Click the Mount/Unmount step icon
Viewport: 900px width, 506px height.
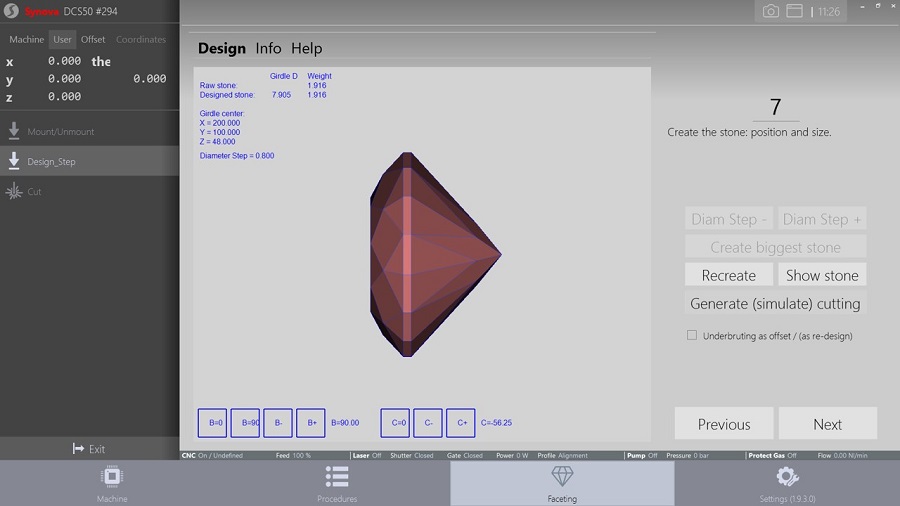[x=14, y=131]
